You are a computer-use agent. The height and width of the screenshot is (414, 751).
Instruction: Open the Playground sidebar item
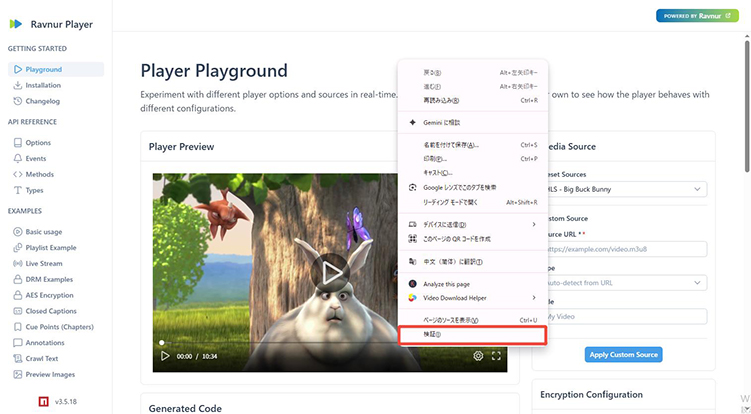click(56, 69)
